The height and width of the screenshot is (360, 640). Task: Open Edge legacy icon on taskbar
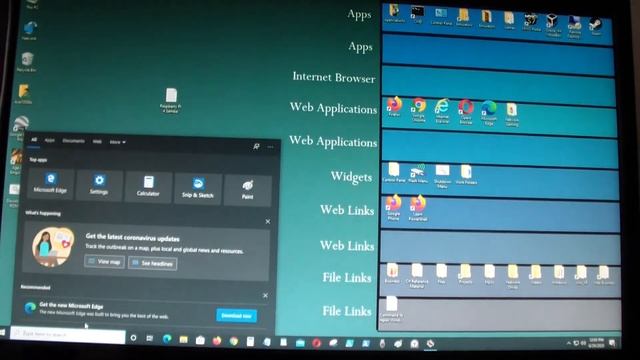(167, 339)
